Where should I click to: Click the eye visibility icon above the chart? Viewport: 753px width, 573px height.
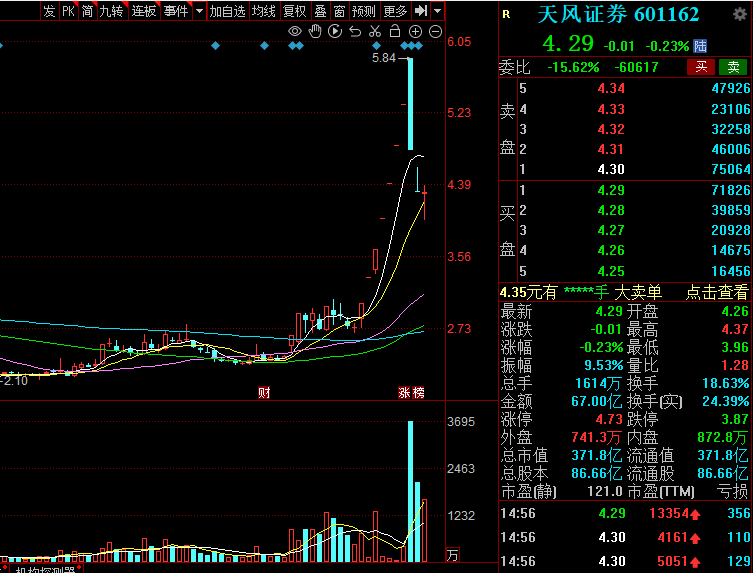[x=294, y=32]
